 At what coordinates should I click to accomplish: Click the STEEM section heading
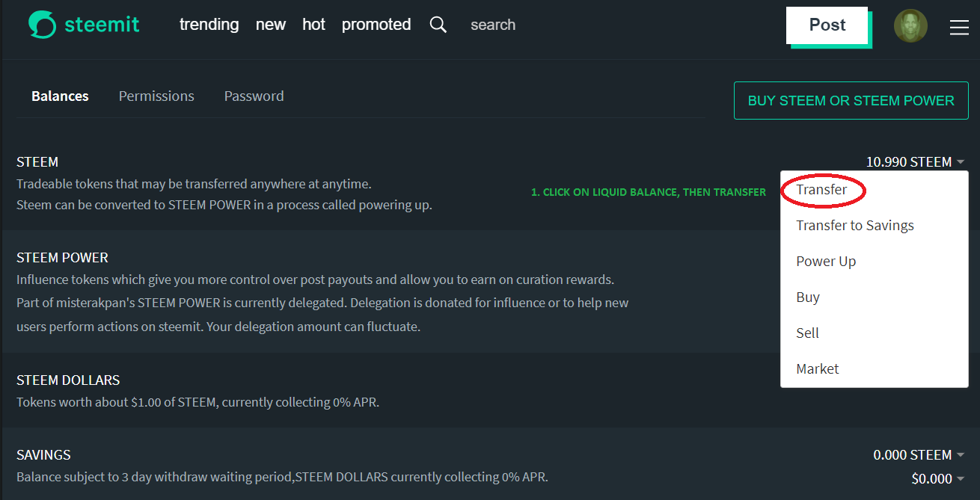click(37, 161)
